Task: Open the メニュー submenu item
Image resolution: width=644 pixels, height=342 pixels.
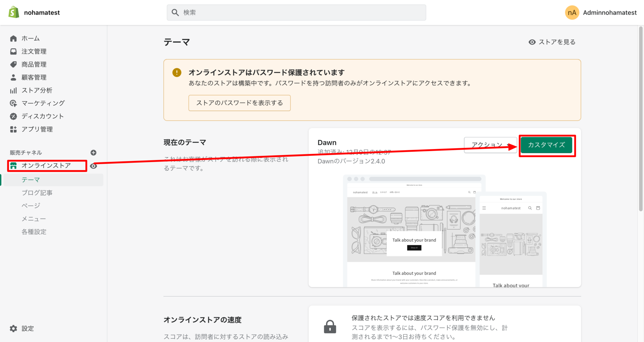Action: point(34,219)
